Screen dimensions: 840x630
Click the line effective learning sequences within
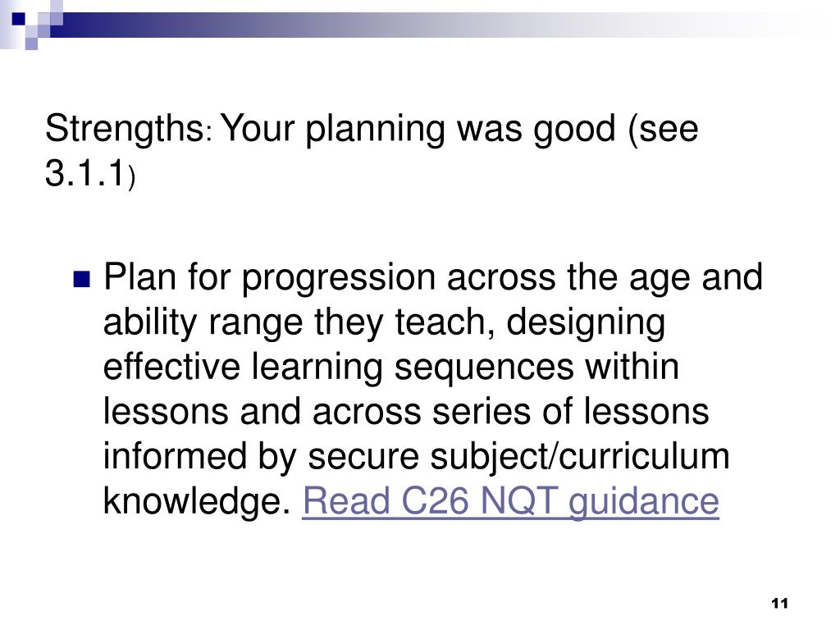pos(391,368)
